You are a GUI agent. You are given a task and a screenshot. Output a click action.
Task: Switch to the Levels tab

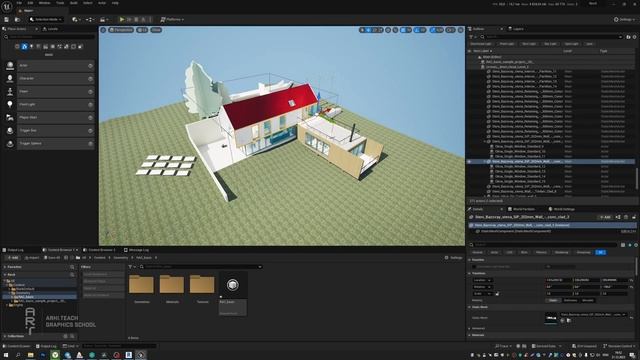(51, 29)
